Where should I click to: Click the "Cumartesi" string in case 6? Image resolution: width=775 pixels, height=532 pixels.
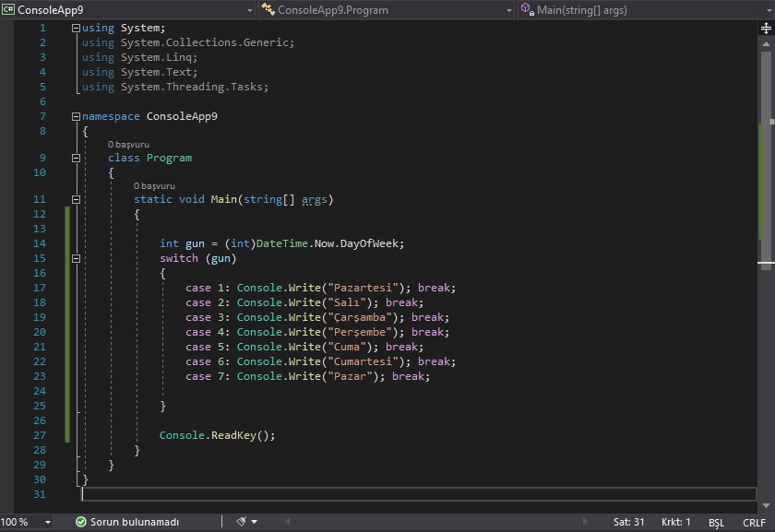click(363, 361)
